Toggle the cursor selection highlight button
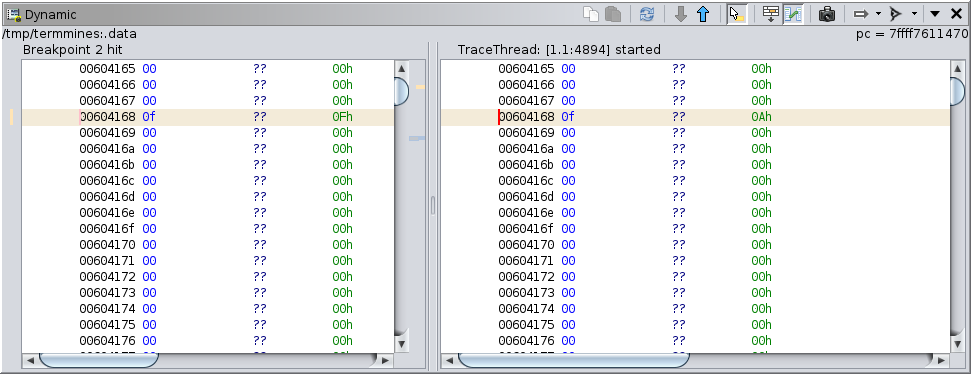Viewport: 971px width, 374px height. click(x=737, y=14)
